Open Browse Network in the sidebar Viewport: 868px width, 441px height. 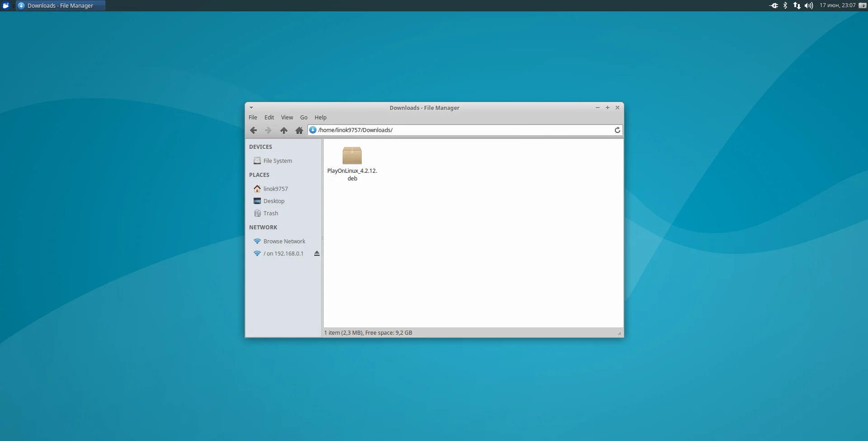[x=283, y=241]
